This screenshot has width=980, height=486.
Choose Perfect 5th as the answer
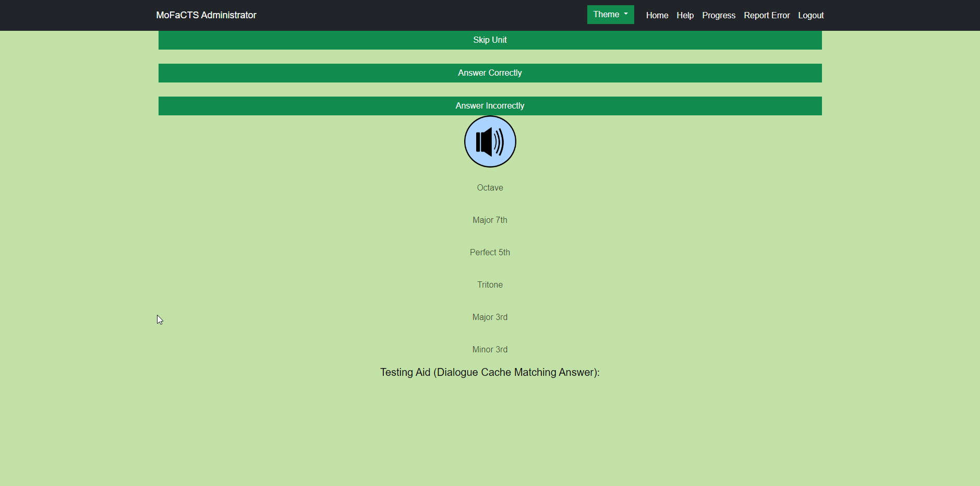489,252
